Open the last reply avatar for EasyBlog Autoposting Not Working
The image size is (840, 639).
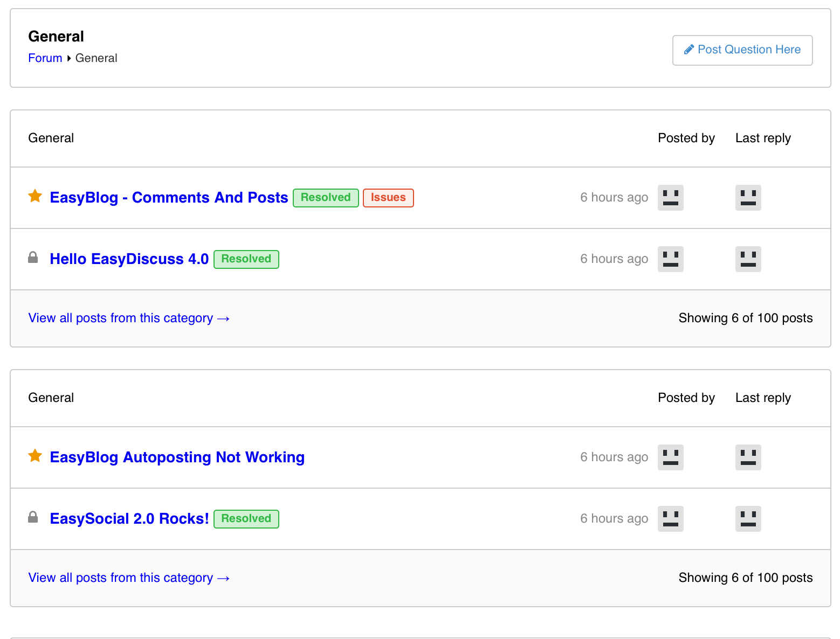click(x=748, y=457)
